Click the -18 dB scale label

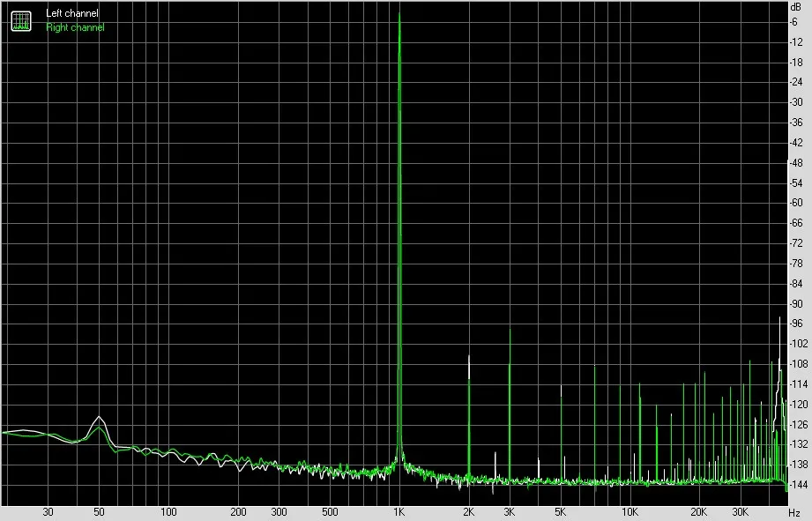pos(796,62)
